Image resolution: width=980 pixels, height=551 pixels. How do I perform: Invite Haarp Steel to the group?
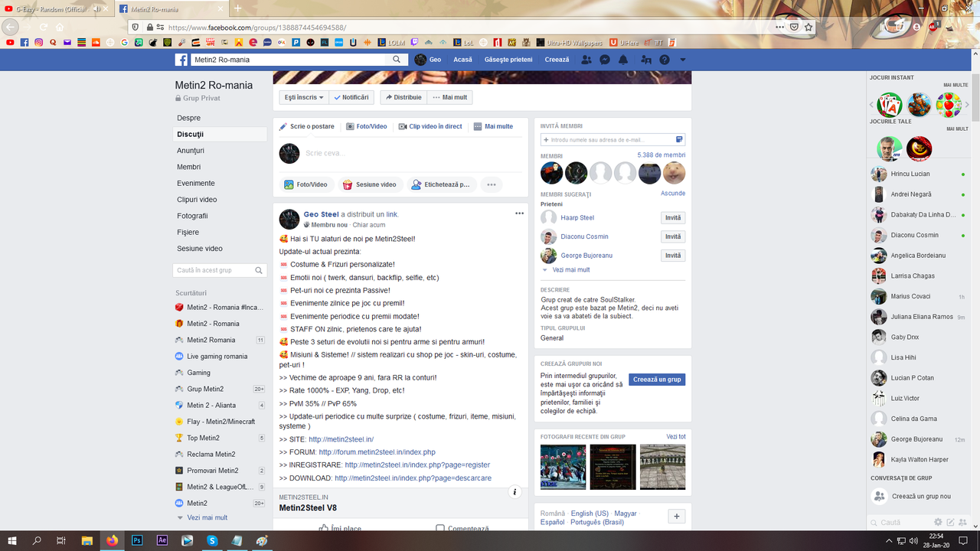pos(673,218)
